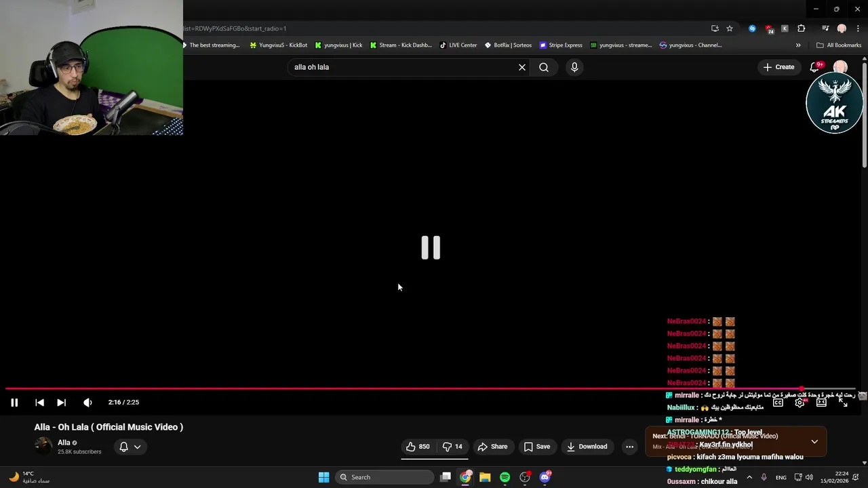Open the taskbar volume speaker icon
Viewport: 868px width, 488px height.
(809, 477)
